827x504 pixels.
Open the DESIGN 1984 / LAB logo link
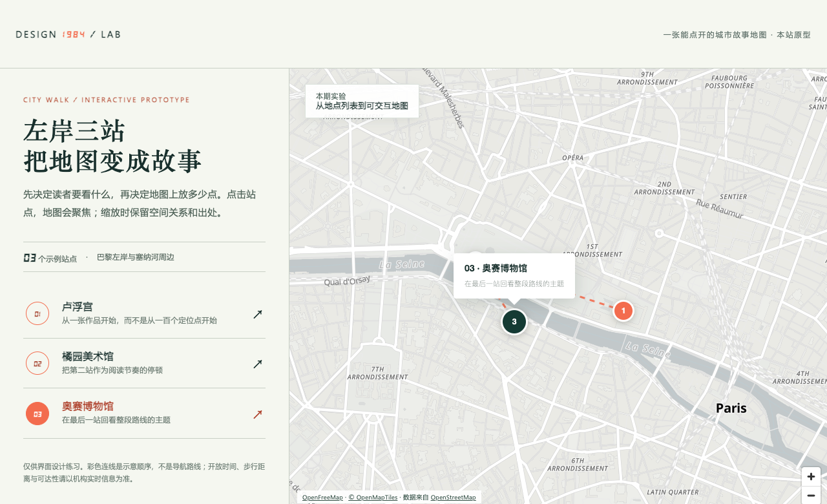pyautogui.click(x=68, y=34)
